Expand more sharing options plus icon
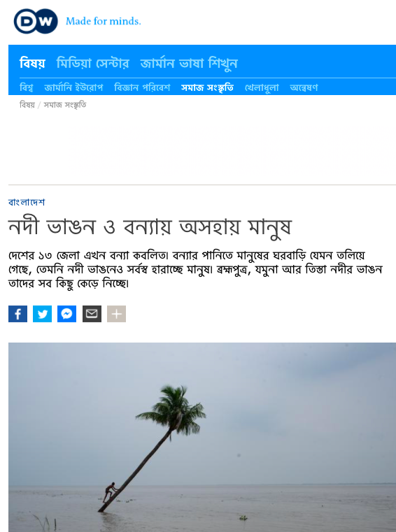The height and width of the screenshot is (532, 396). coord(116,314)
